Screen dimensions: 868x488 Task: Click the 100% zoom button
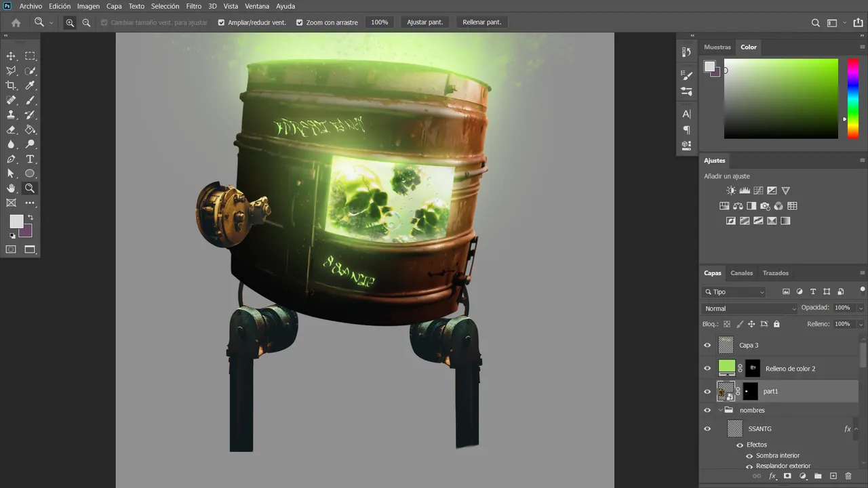tap(380, 22)
